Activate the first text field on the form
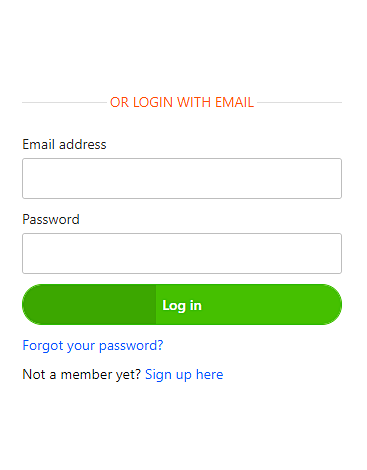The height and width of the screenshot is (470, 367). (x=182, y=178)
